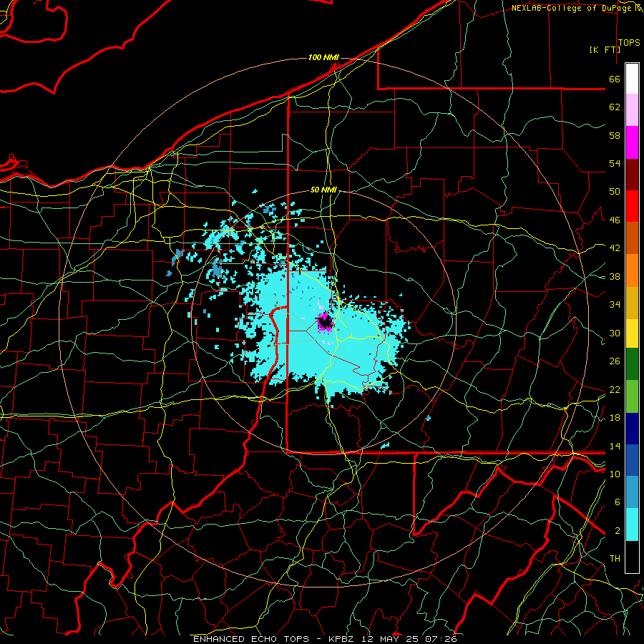Click the cyan 2 kft legend swatch
This screenshot has width=644, height=644.
point(632,525)
